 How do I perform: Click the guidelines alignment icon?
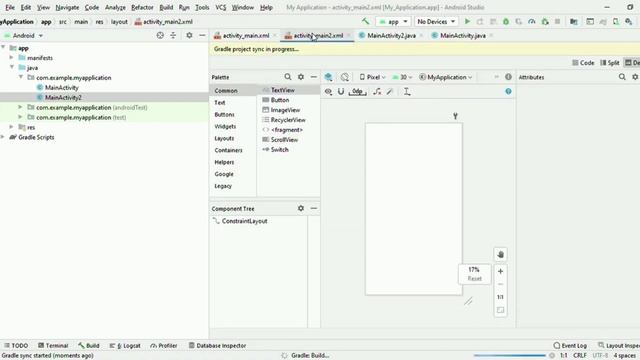click(407, 92)
